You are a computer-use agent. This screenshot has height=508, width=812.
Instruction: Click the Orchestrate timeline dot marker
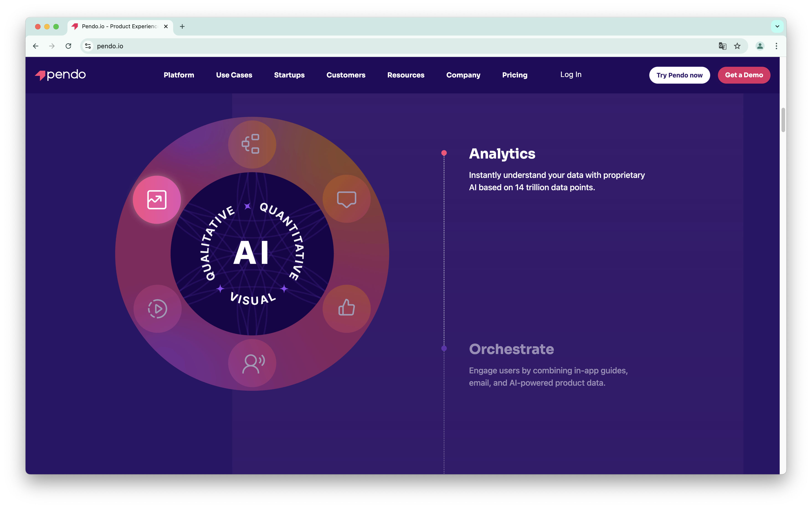pos(444,348)
